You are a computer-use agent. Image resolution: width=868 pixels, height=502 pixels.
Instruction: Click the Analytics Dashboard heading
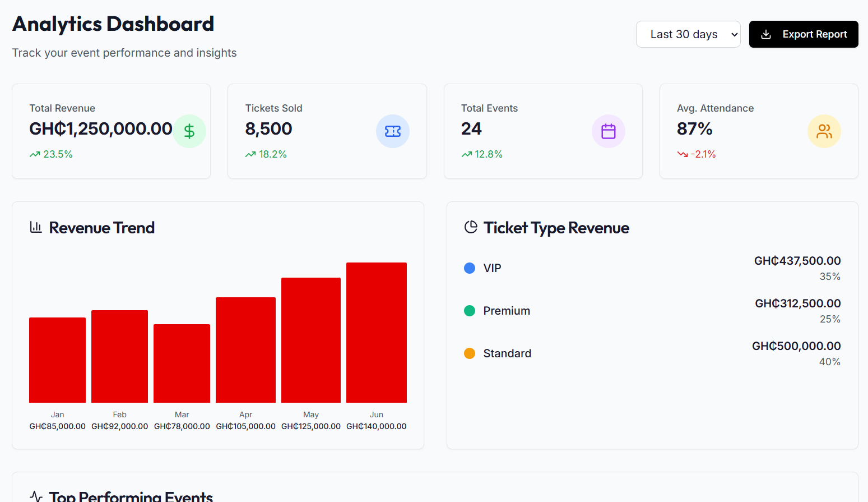[113, 24]
